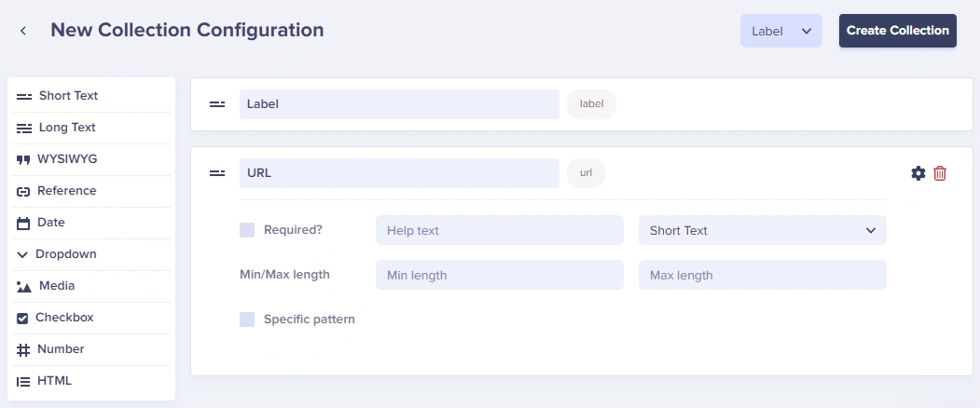Add a Media field from sidebar

(x=57, y=286)
